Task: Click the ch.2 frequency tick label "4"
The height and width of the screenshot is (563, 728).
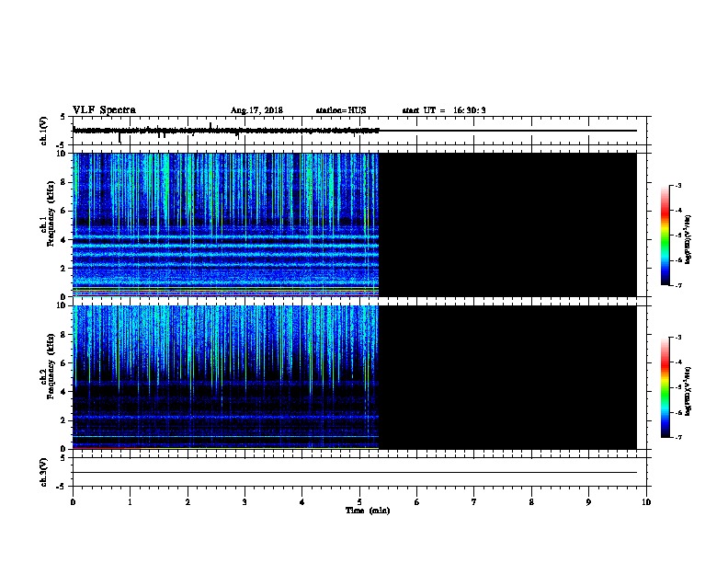Action: pos(63,392)
